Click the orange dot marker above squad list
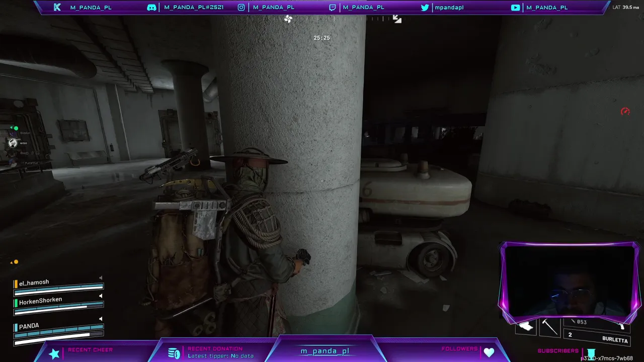This screenshot has height=362, width=644. point(16,262)
